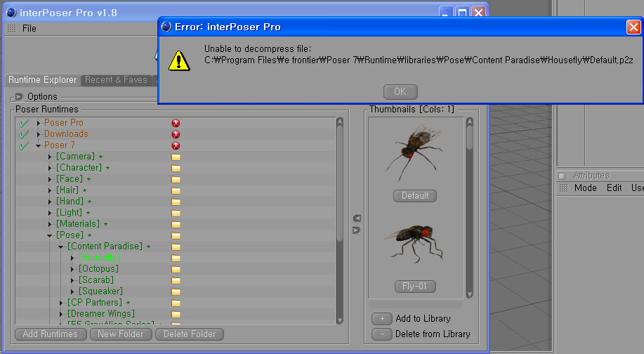Collapse the [Content Paradise] tree node

coord(61,247)
